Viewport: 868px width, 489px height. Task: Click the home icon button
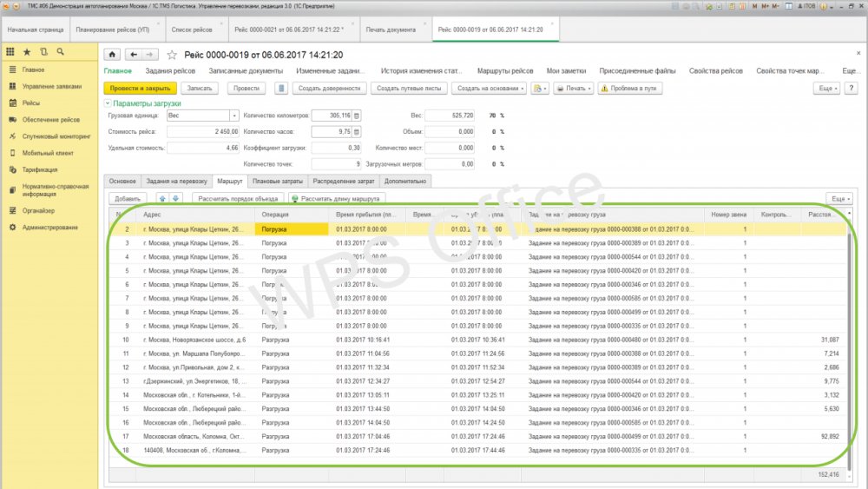point(112,54)
